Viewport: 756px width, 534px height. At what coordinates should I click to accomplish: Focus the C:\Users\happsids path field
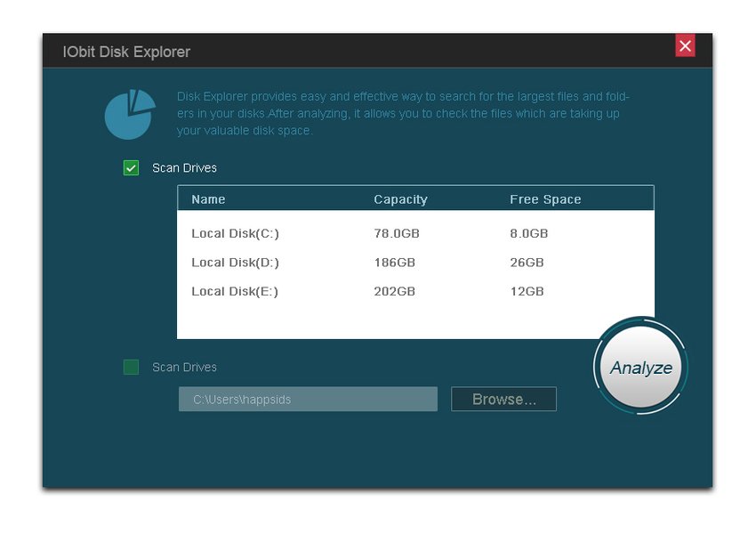308,399
